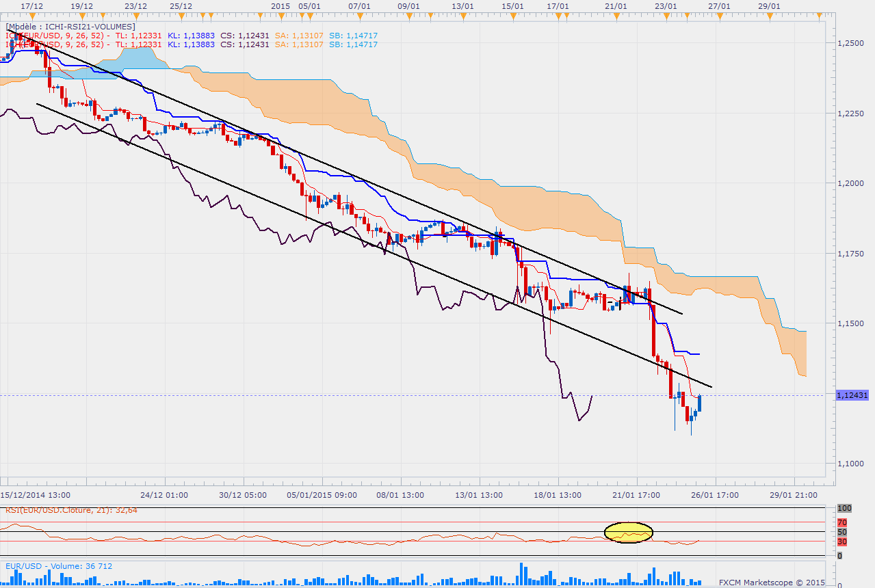The image size is (875, 588).
Task: Click the SA: 1,13107 Senkou A label
Action: click(x=300, y=36)
